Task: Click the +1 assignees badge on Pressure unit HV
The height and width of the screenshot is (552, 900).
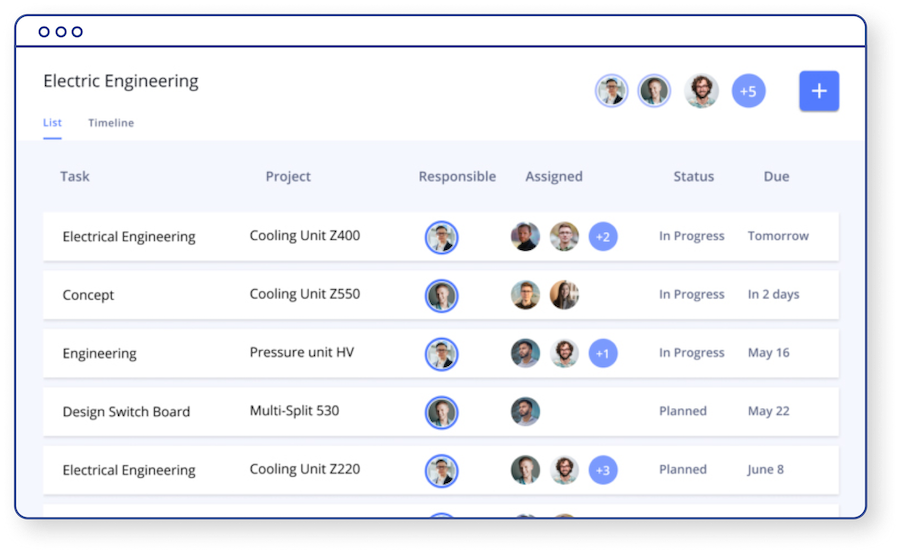Action: 603,353
